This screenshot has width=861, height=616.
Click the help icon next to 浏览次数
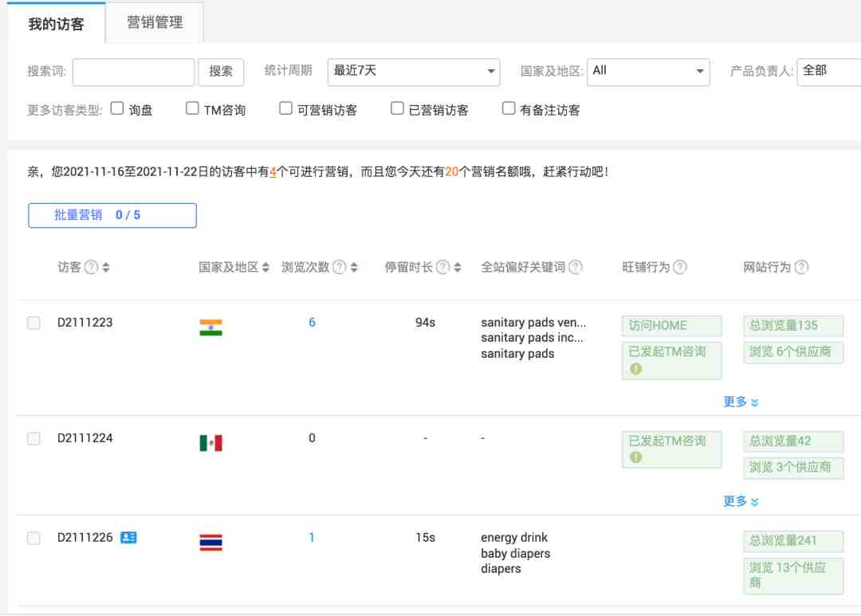pyautogui.click(x=340, y=268)
